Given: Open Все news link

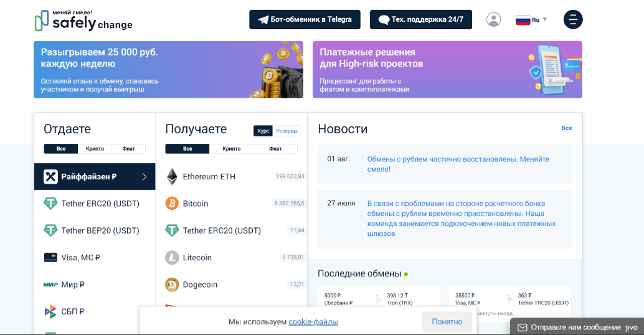Looking at the screenshot, I should point(566,128).
